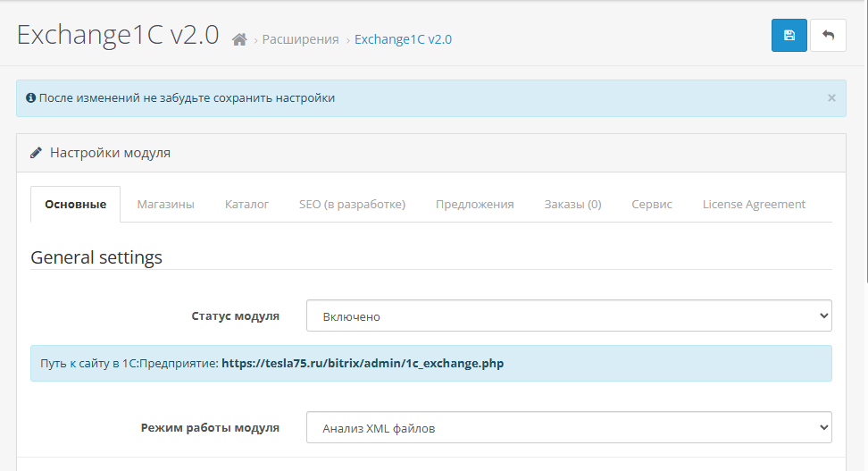The width and height of the screenshot is (868, 471).
Task: Click the back arrow return icon
Action: (828, 35)
